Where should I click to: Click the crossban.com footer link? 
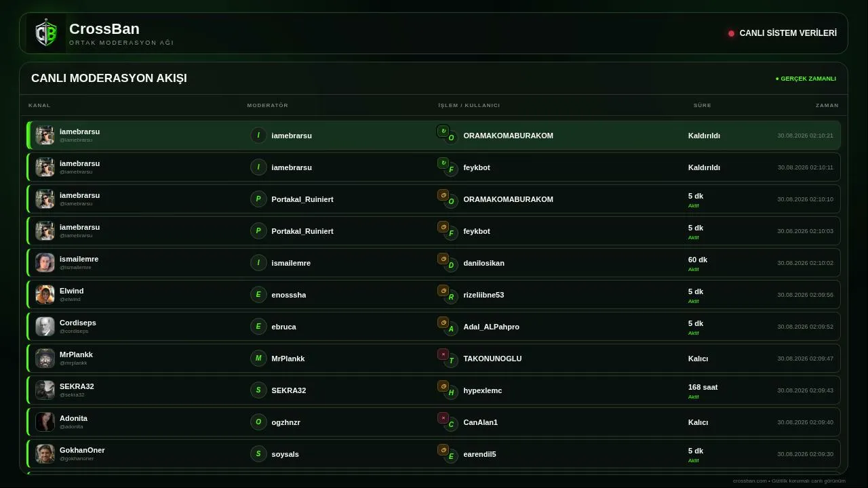click(x=749, y=481)
